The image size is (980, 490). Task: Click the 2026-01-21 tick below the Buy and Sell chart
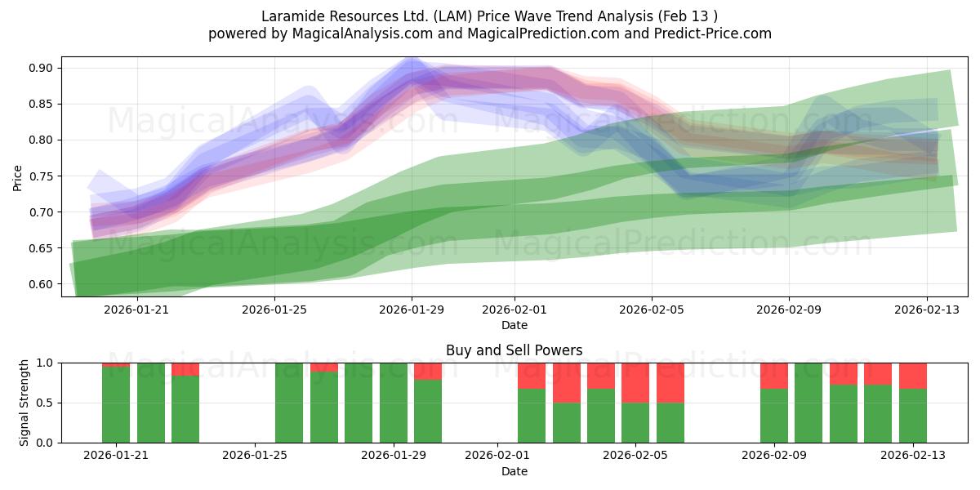(x=116, y=456)
